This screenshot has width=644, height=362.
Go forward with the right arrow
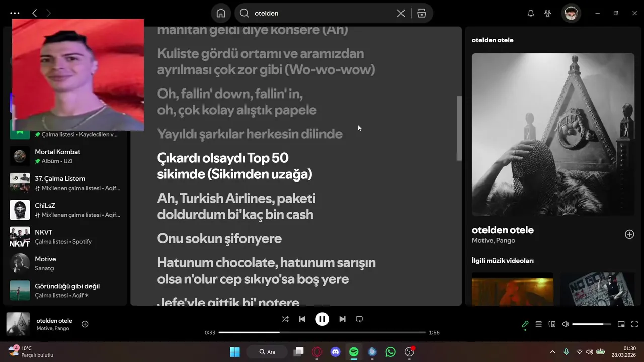coord(48,13)
